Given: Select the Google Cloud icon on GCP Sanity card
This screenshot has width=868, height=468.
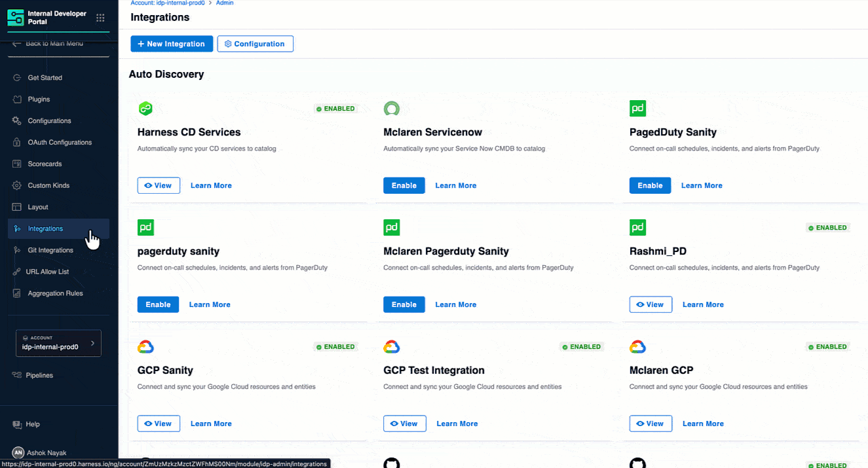Looking at the screenshot, I should pyautogui.click(x=145, y=346).
